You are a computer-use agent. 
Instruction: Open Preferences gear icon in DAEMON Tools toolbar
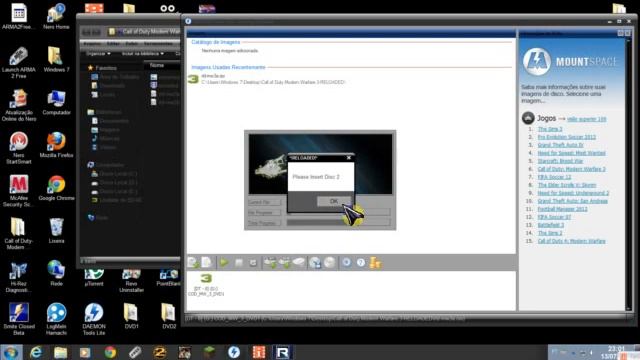(x=346, y=262)
